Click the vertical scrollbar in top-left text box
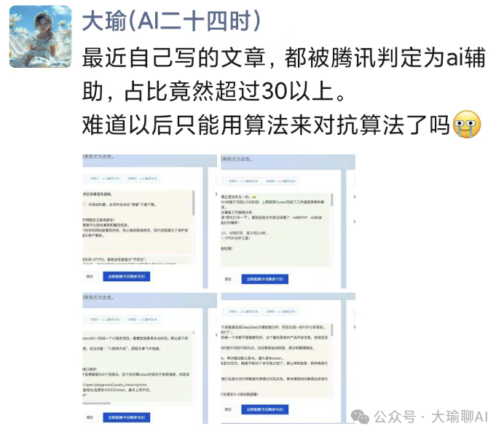This screenshot has height=437, width=504. pyautogui.click(x=193, y=202)
